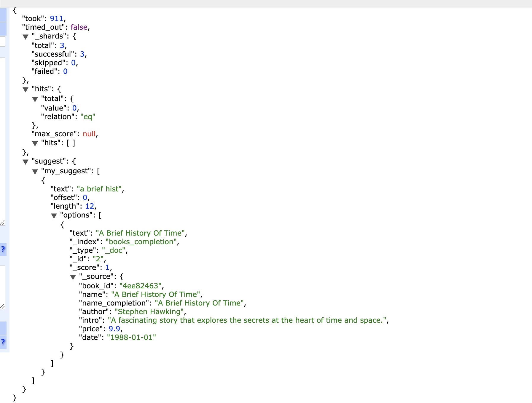Click the "name_completion" value
The image size is (532, 403).
click(199, 303)
